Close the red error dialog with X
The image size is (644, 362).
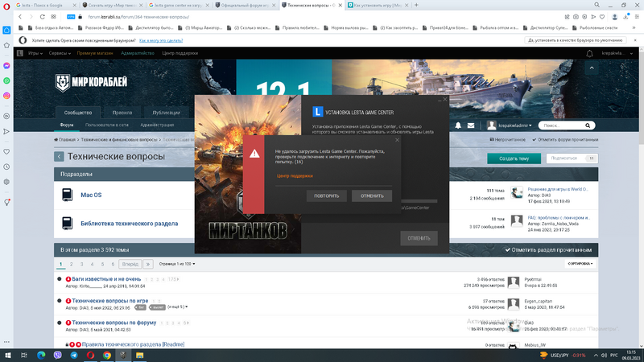(397, 140)
